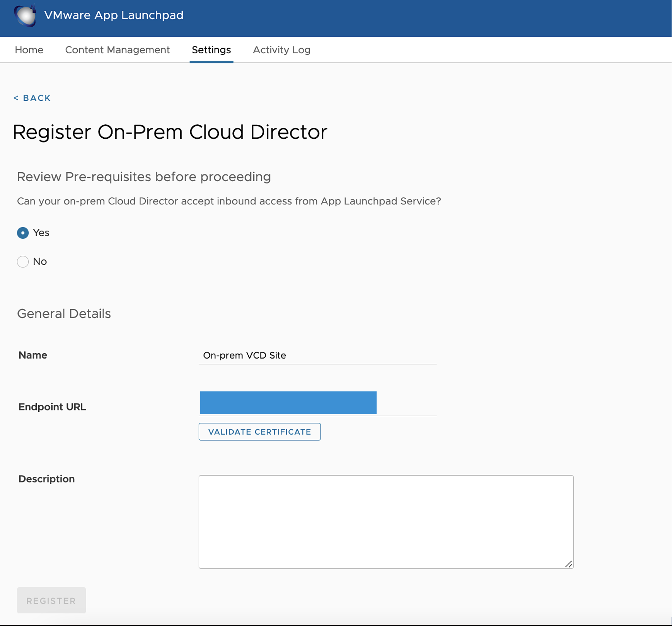The image size is (672, 626).
Task: Select the Settings tab
Action: 211,50
